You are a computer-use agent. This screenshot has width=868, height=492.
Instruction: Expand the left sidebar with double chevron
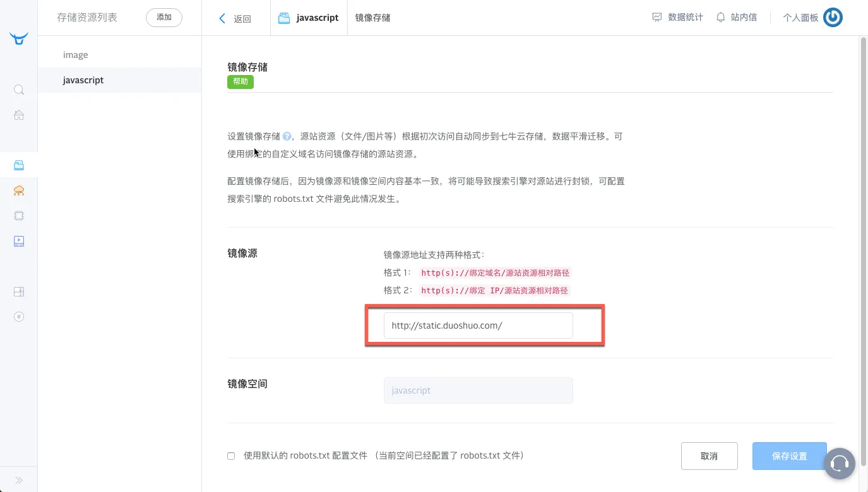(x=19, y=480)
